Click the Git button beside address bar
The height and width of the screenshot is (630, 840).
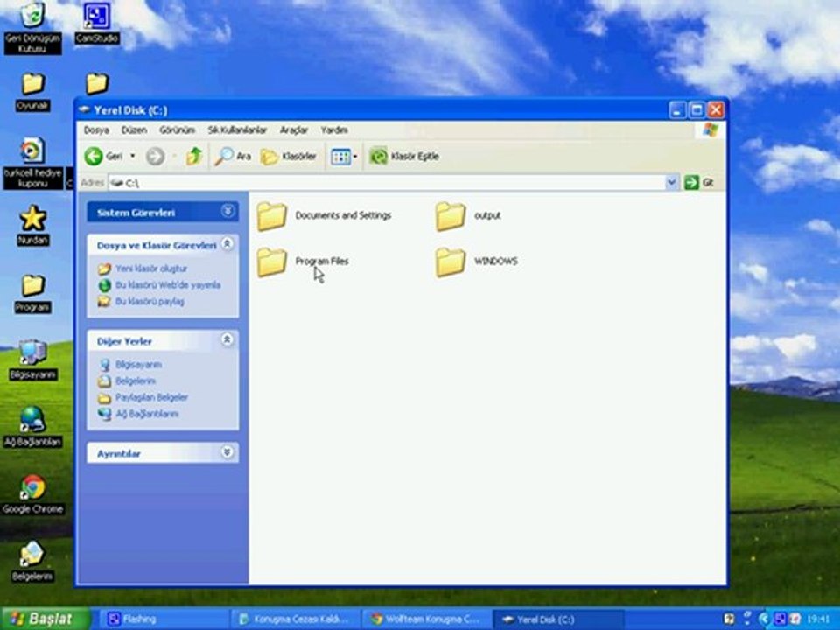click(x=699, y=183)
